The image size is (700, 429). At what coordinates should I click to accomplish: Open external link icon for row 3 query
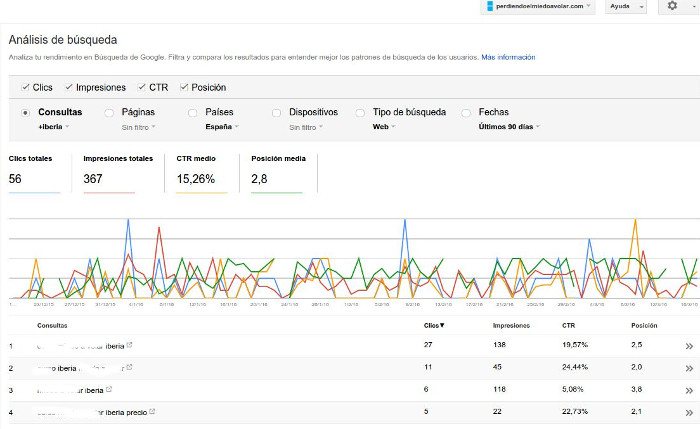point(109,389)
